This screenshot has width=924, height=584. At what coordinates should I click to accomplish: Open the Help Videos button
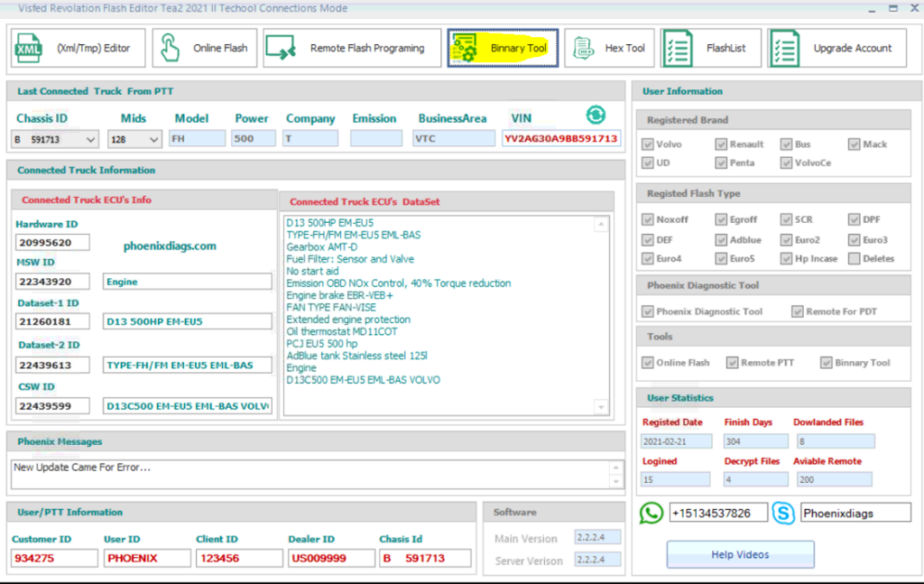[741, 554]
